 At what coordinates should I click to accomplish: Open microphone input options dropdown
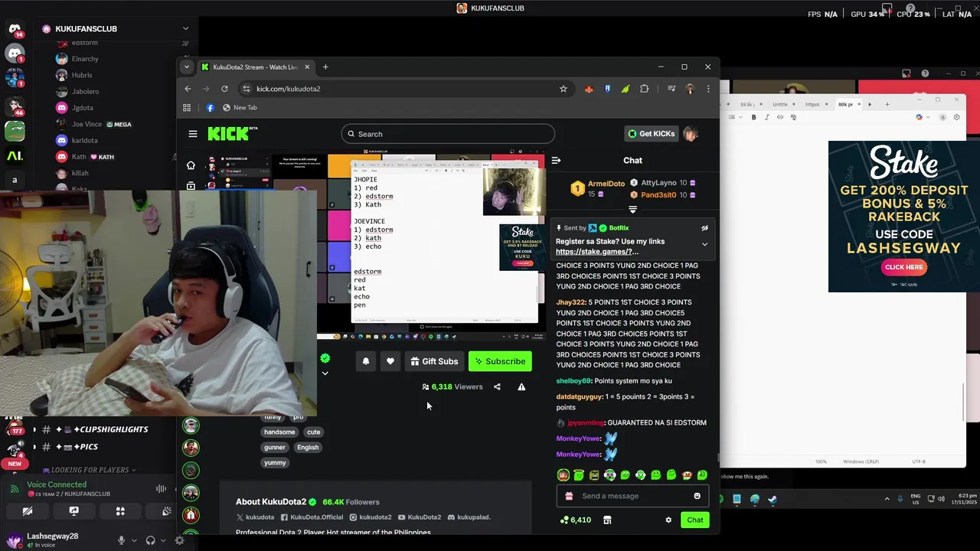pyautogui.click(x=134, y=540)
